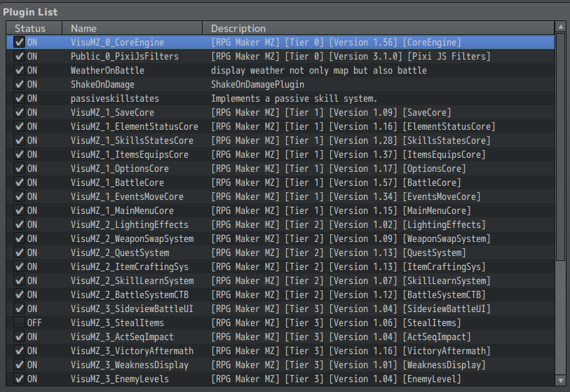The height and width of the screenshot is (392, 570).
Task: Click 'Implements a passive skill system.' description
Action: (x=294, y=99)
